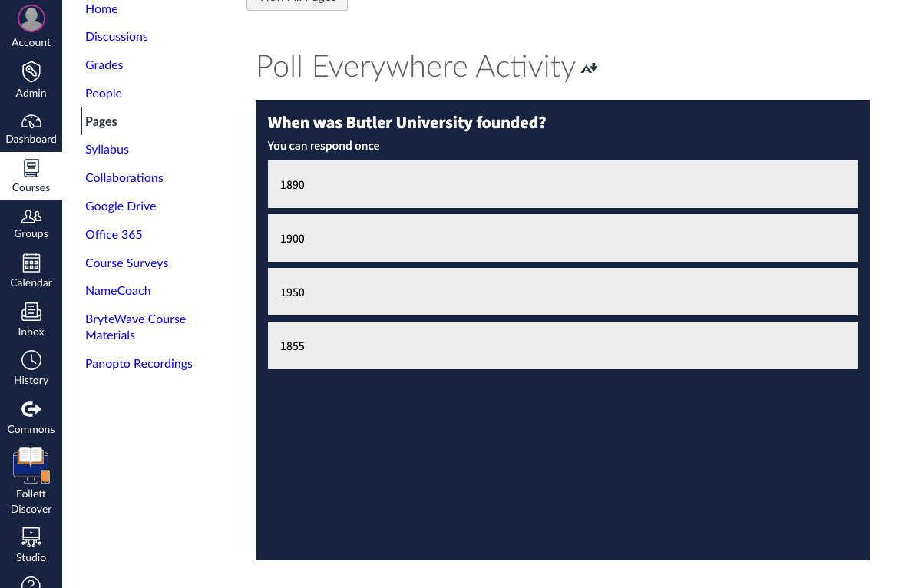
Task: Open the Commons arrow icon
Action: coord(31,409)
